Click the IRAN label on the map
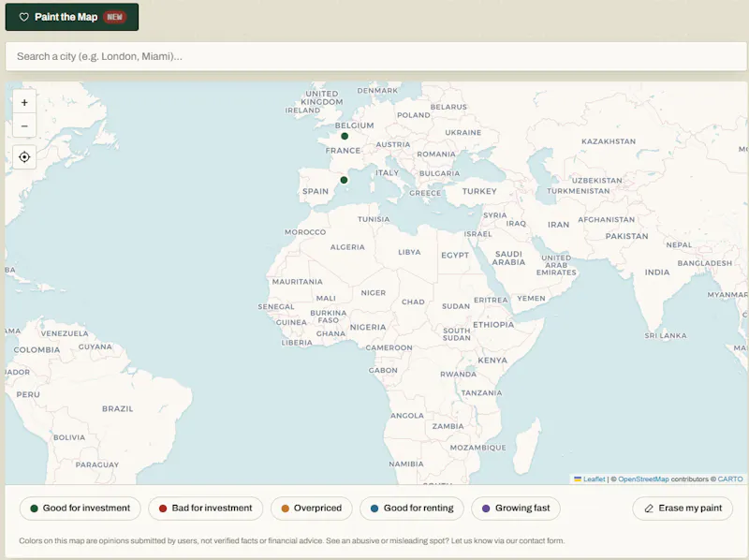This screenshot has width=749, height=560. 558,225
